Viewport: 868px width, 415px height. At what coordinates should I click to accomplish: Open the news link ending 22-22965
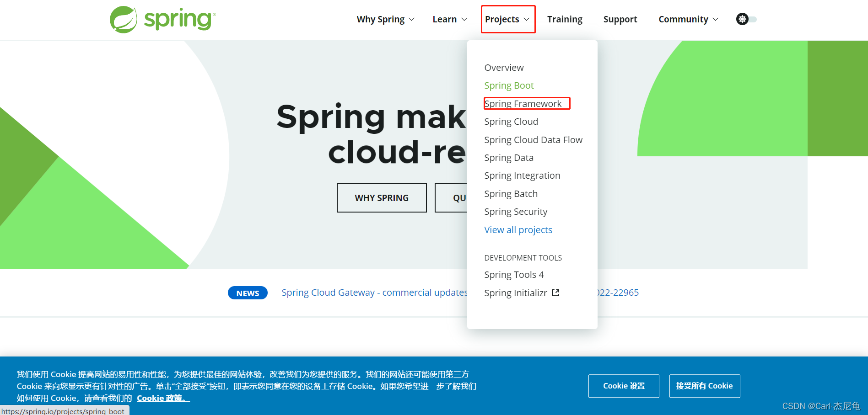618,293
